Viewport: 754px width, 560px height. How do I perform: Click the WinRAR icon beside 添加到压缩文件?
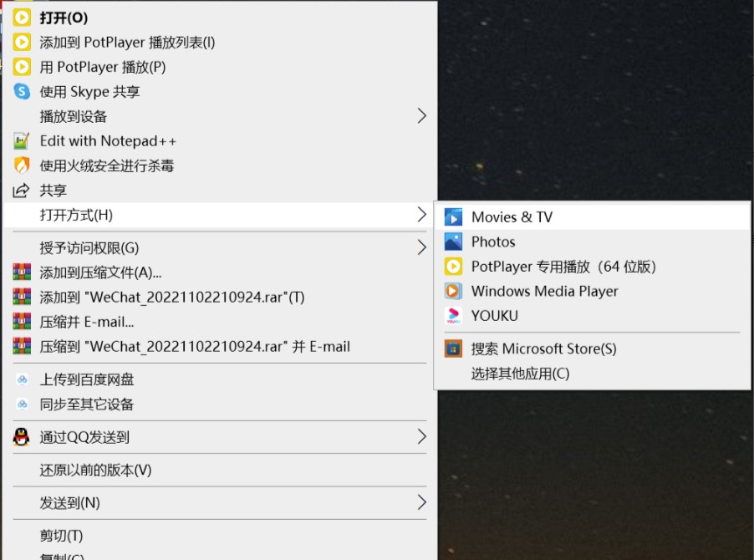[20, 272]
